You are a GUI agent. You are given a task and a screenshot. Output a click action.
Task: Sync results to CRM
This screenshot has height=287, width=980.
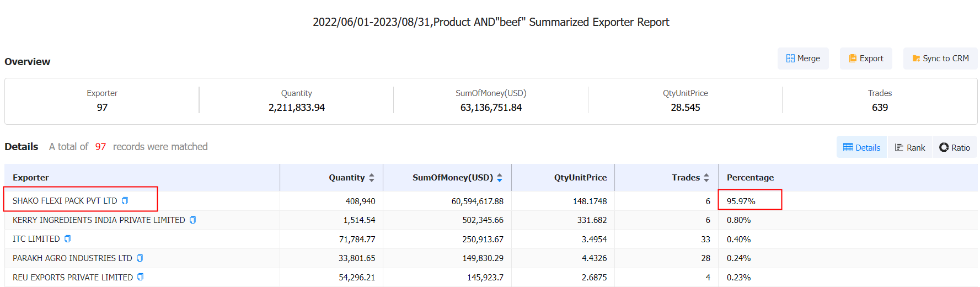coord(940,59)
